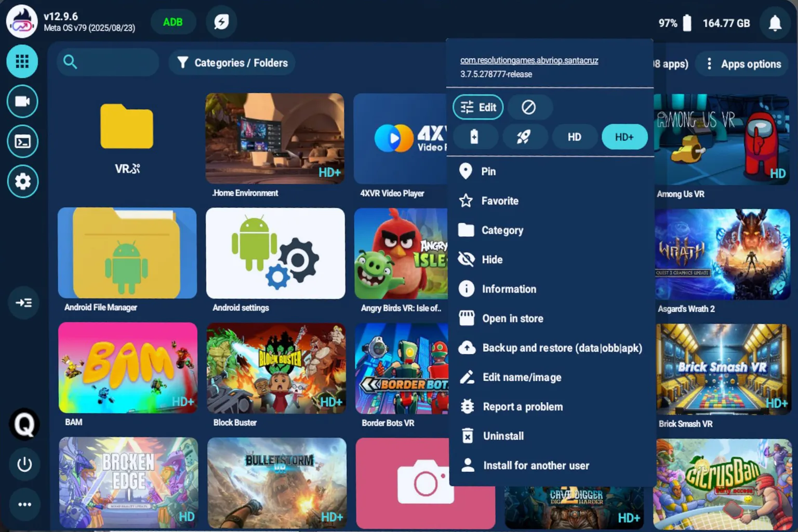Image resolution: width=798 pixels, height=532 pixels.
Task: Choose Category from the context menu
Action: click(551, 230)
